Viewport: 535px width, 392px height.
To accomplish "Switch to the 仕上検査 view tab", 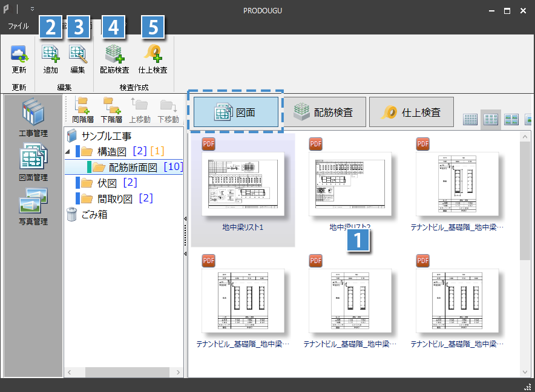I will tap(411, 112).
